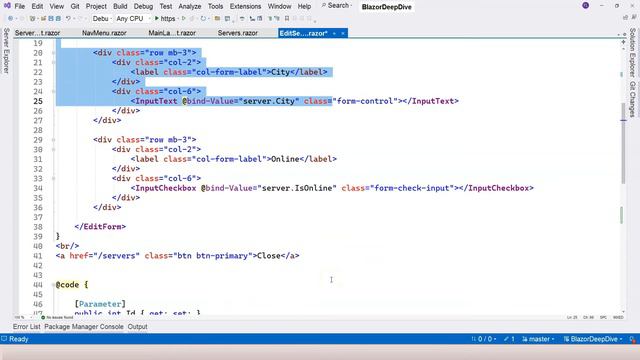Image resolution: width=640 pixels, height=360 pixels.
Task: Open the Help menu
Action: (304, 6)
